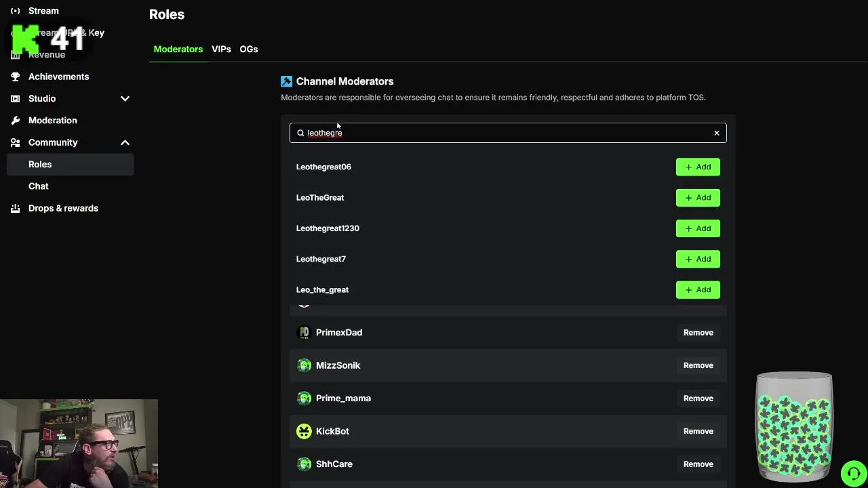Add LeoTheGreat as moderator
The height and width of the screenshot is (488, 868).
click(x=698, y=198)
